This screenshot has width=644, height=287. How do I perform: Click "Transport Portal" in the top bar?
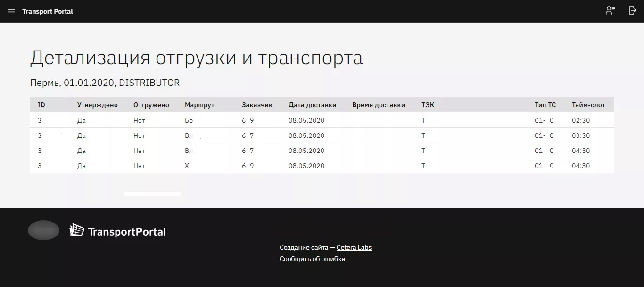[x=47, y=11]
